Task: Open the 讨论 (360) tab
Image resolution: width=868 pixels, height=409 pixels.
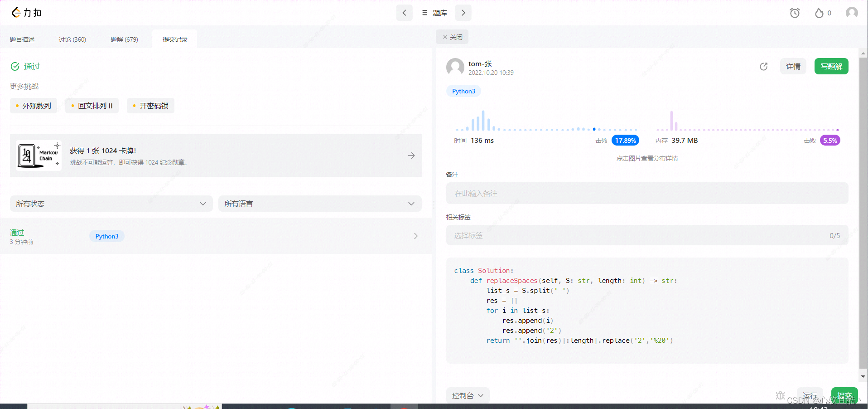Action: click(x=72, y=39)
